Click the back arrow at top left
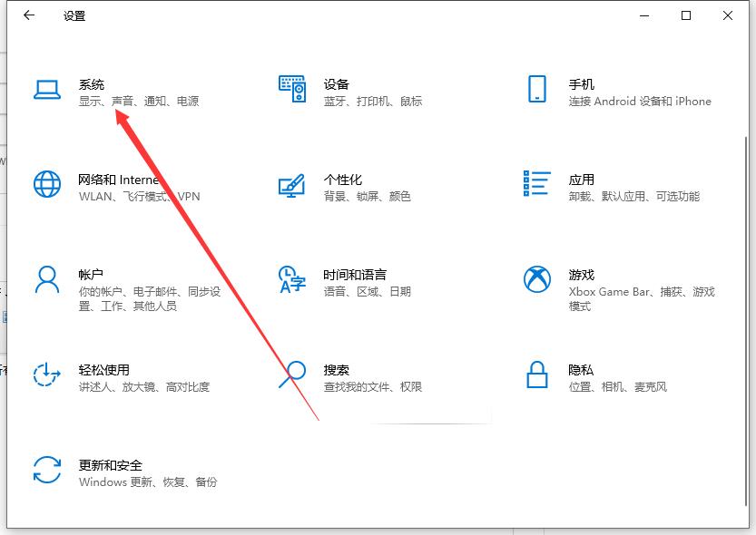 (27, 15)
